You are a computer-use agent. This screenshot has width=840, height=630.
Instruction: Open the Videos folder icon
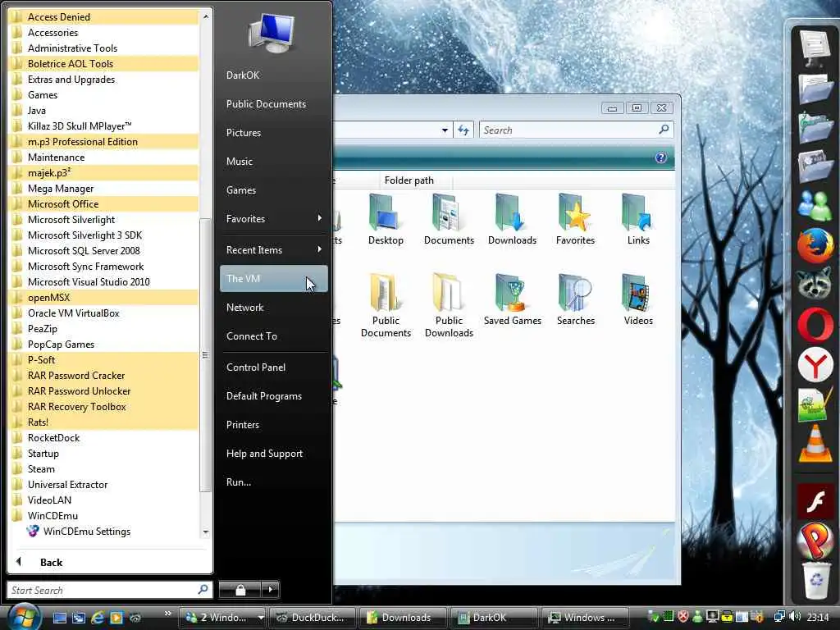[x=638, y=300]
